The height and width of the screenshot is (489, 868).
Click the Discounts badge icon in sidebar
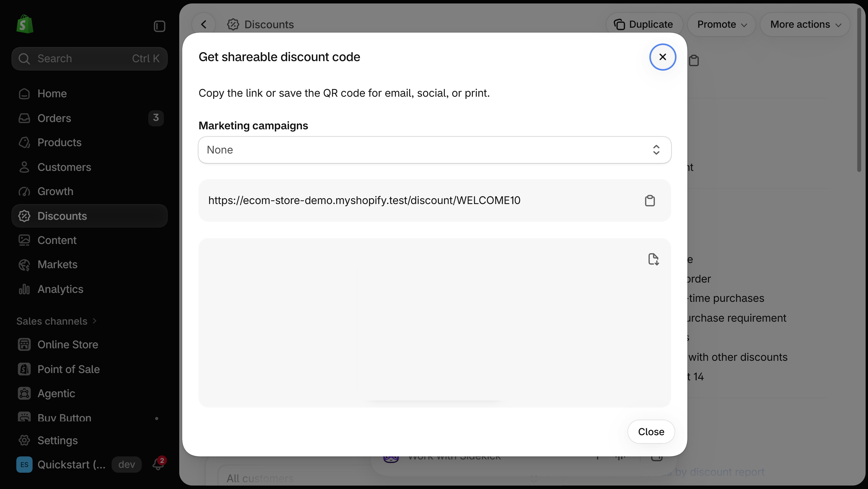(x=24, y=216)
